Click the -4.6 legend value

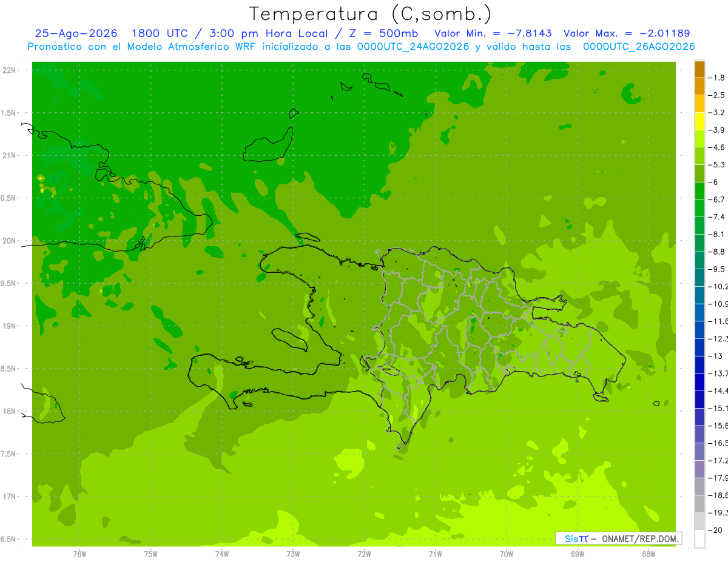coord(717,147)
